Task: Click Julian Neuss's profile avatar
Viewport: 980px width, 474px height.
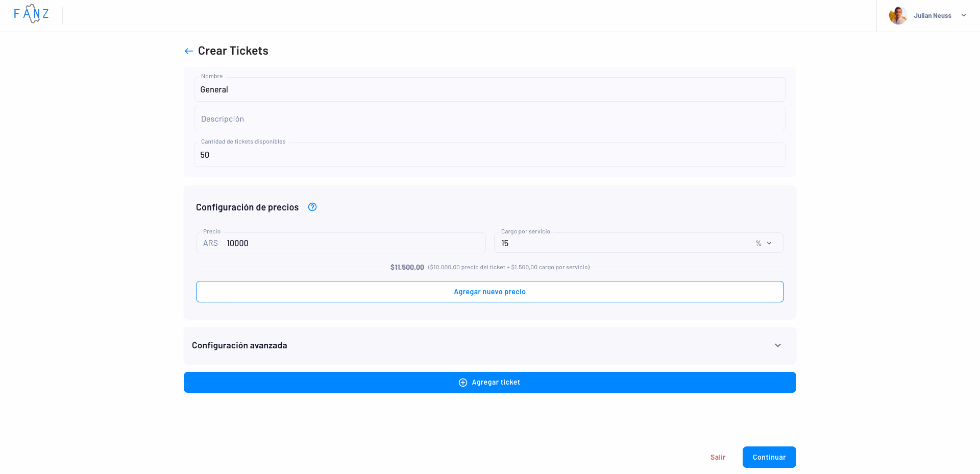Action: (x=898, y=16)
